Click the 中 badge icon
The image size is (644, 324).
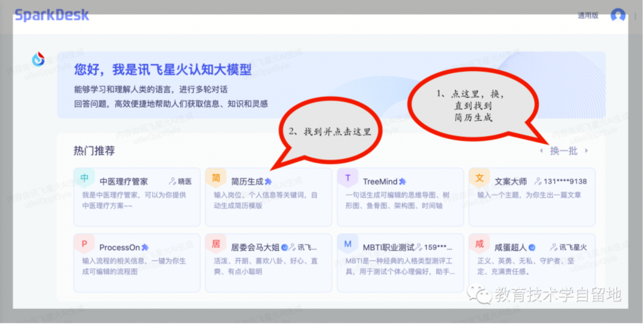pyautogui.click(x=84, y=178)
